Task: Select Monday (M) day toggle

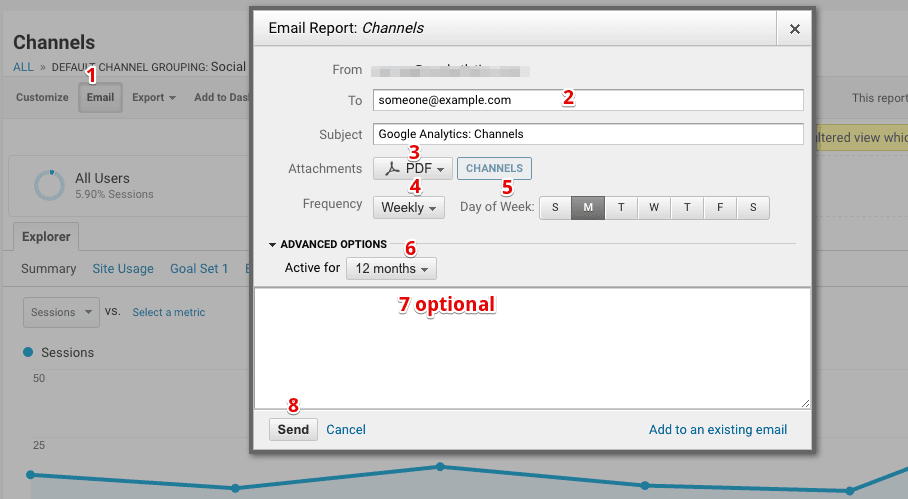Action: [588, 208]
